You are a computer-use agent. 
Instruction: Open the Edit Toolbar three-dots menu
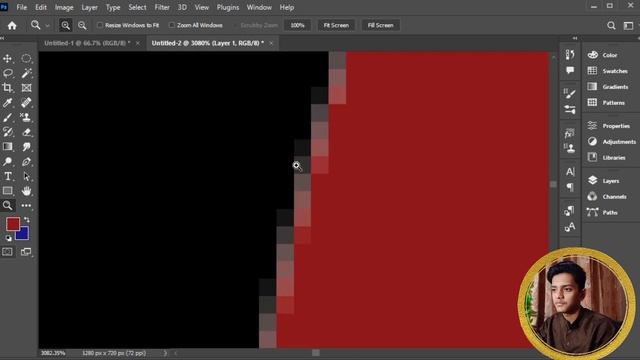coord(26,205)
